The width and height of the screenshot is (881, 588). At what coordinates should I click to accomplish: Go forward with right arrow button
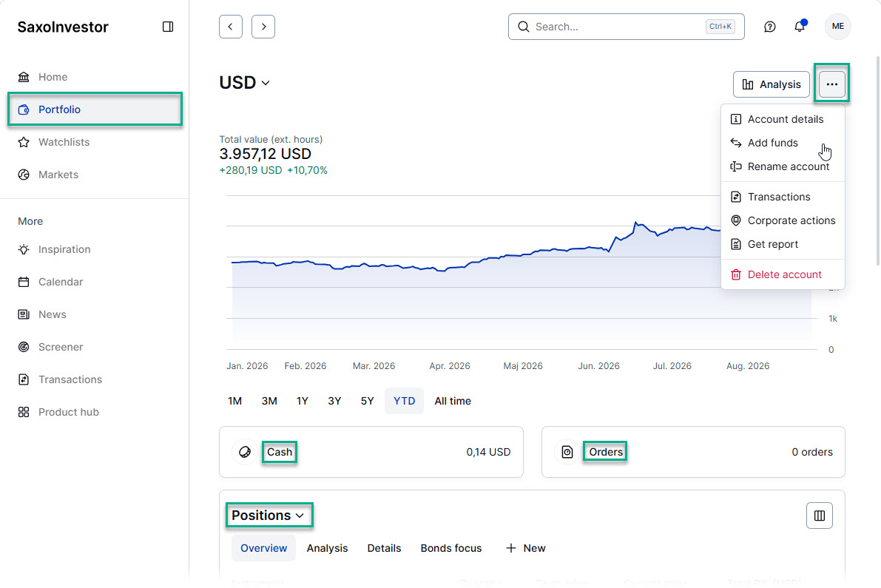tap(263, 27)
